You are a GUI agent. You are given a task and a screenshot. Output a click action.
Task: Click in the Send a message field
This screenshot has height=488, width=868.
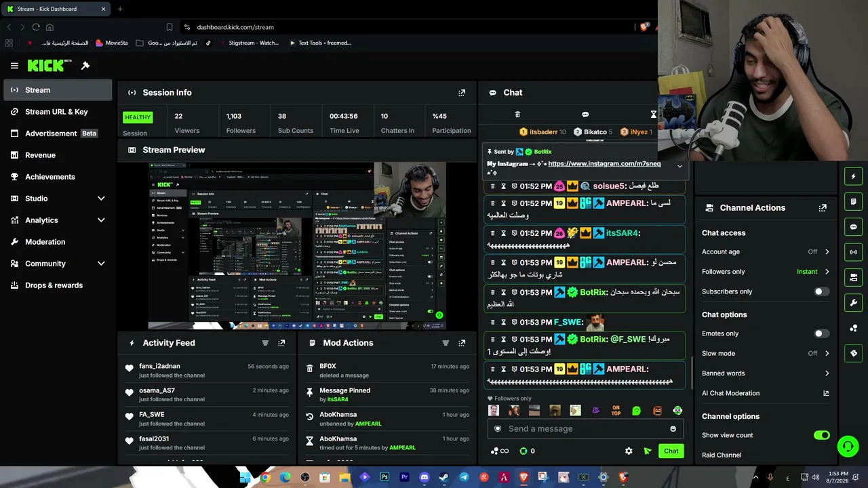[x=584, y=429]
